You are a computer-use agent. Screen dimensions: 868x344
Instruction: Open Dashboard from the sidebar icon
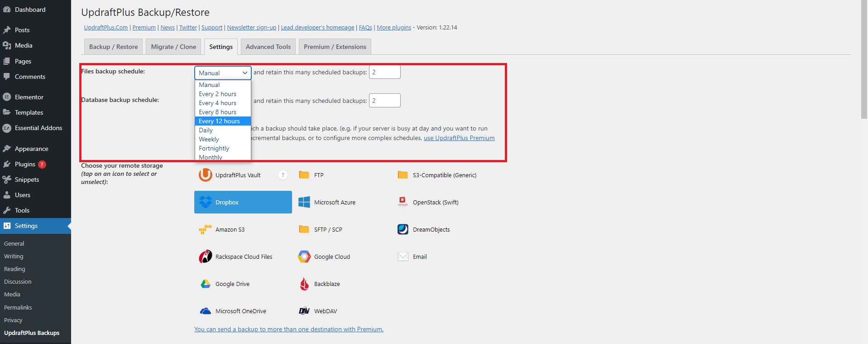[7, 10]
